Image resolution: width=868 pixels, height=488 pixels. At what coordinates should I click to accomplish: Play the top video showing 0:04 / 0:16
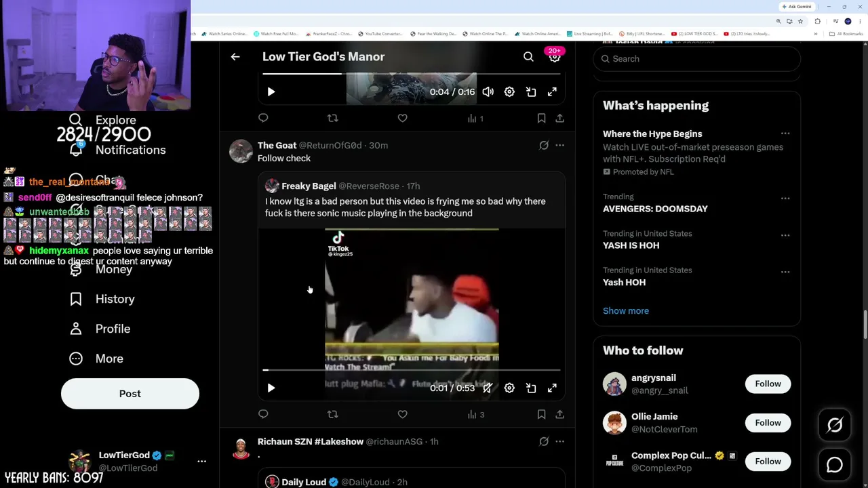point(271,92)
